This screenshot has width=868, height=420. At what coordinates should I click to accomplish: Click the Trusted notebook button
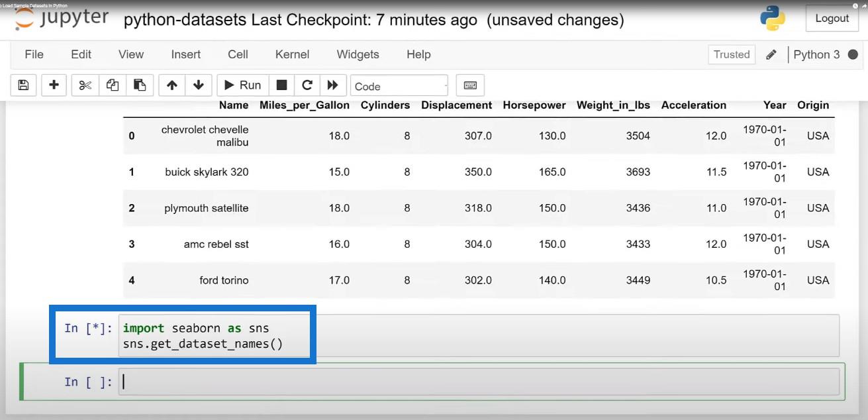click(x=732, y=55)
